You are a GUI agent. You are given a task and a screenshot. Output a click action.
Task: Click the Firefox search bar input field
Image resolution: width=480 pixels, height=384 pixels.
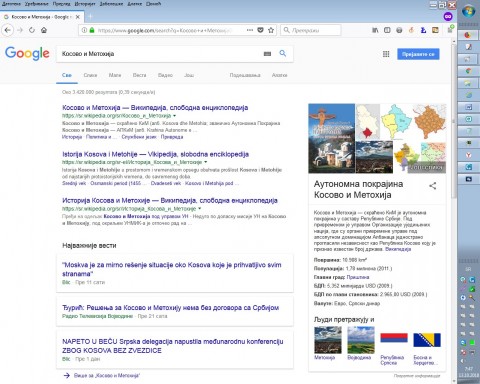(x=311, y=30)
